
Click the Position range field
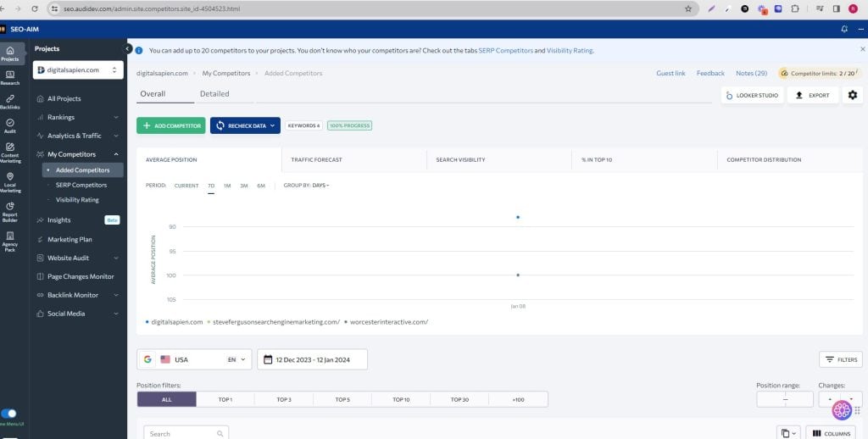[x=785, y=399]
